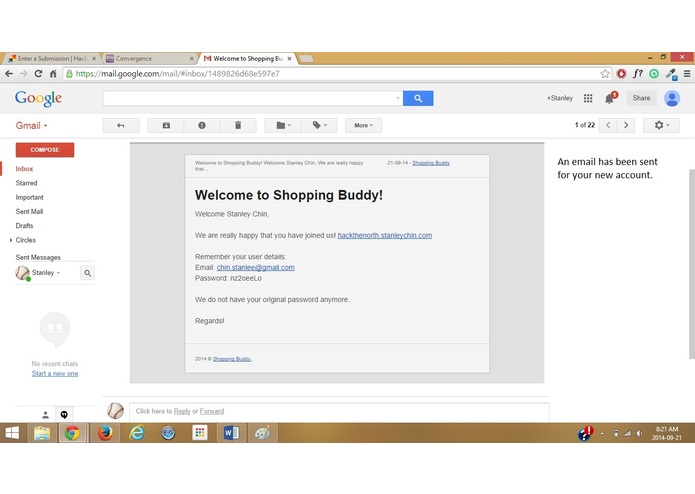The height and width of the screenshot is (494, 695).
Task: Open File Explorer from the taskbar
Action: click(x=42, y=433)
